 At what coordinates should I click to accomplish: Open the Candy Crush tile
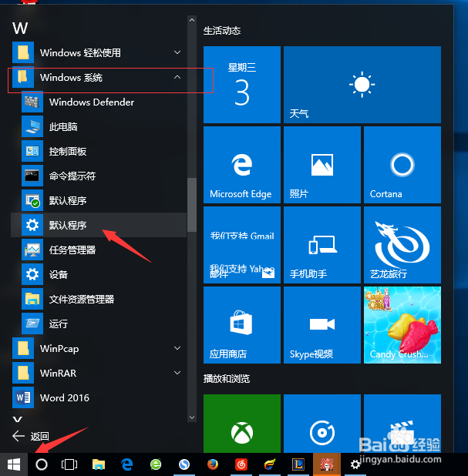coord(402,325)
